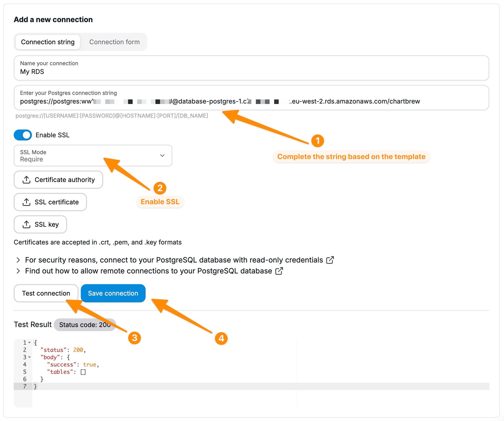
Task: Click the Status code: 200 badge
Action: pyautogui.click(x=84, y=325)
